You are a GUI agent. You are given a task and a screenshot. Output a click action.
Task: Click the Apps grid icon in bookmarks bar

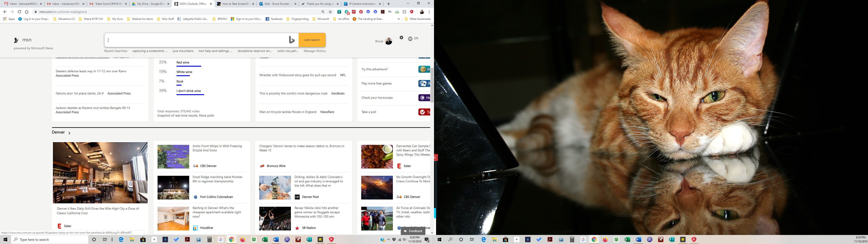[x=5, y=19]
